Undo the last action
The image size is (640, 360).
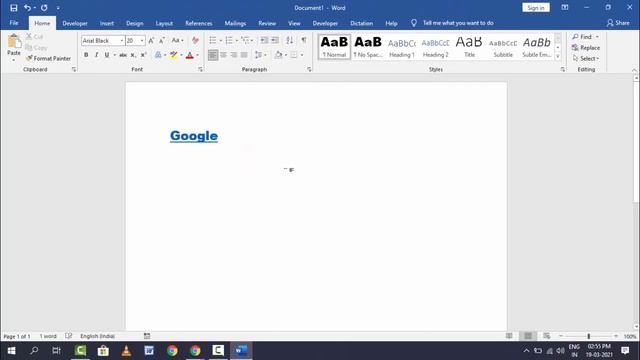coord(27,8)
